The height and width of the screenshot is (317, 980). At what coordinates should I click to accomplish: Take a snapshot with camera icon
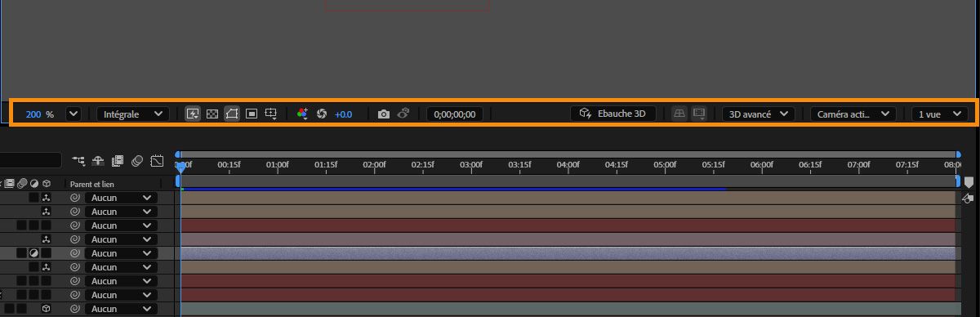[x=384, y=114]
